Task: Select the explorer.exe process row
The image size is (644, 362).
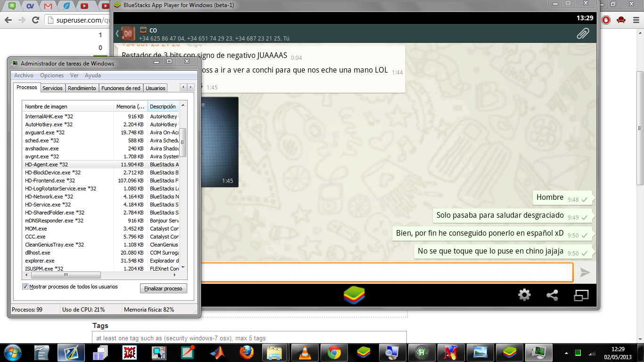Action: click(101, 261)
